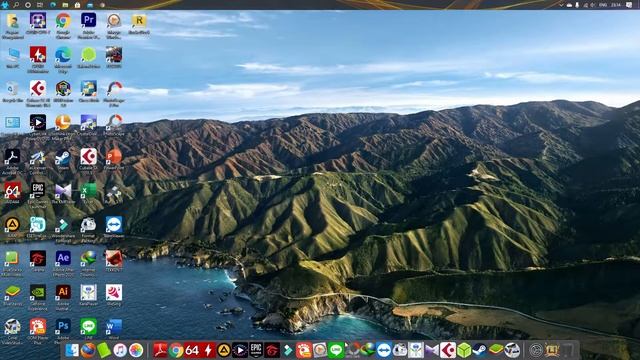
Task: Launch TEKKEN 7 from the desktop
Action: (114, 258)
